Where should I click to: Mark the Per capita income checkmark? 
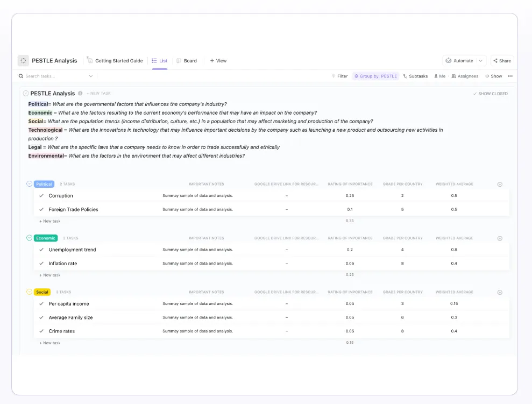coord(41,303)
